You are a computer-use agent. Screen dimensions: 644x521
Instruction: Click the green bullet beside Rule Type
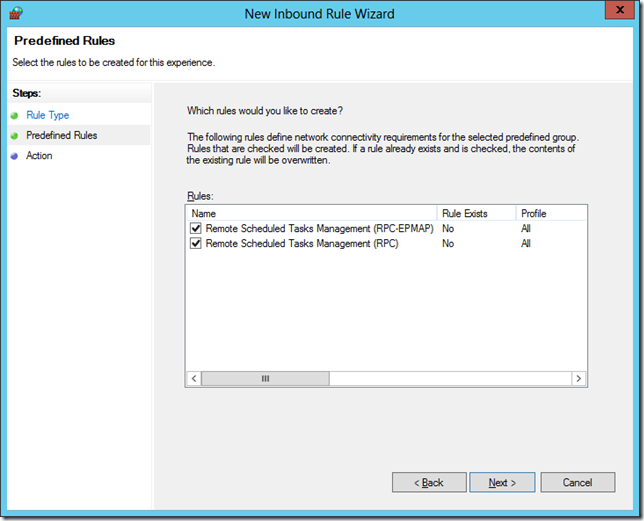pyautogui.click(x=14, y=116)
